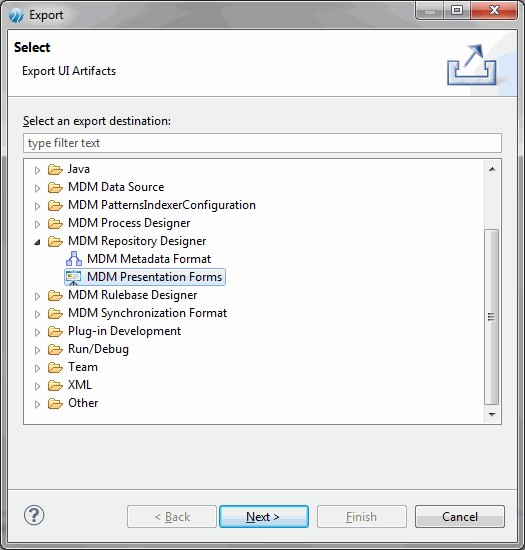Expand the Team tree node
This screenshot has height=550, width=525.
(x=37, y=368)
